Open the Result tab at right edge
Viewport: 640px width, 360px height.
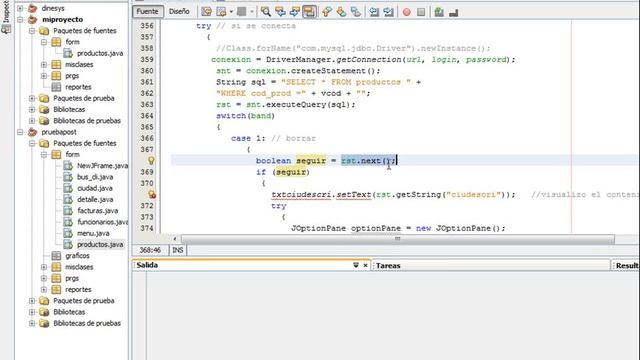click(x=627, y=266)
